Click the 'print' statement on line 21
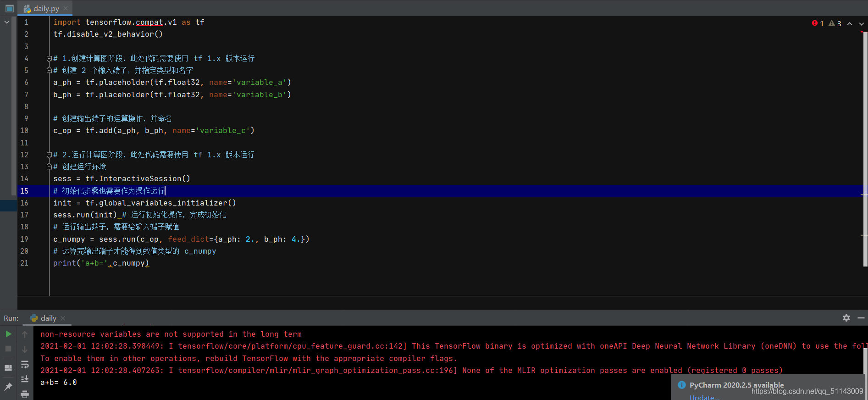The image size is (868, 400). click(x=65, y=263)
